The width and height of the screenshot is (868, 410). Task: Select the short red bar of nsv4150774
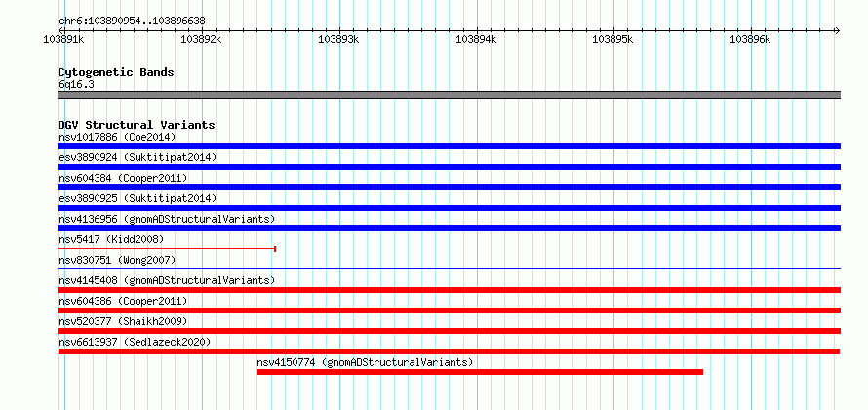point(480,372)
